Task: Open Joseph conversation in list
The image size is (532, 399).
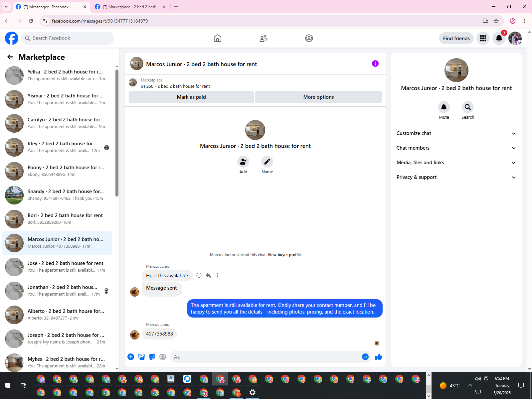Action: point(57,339)
